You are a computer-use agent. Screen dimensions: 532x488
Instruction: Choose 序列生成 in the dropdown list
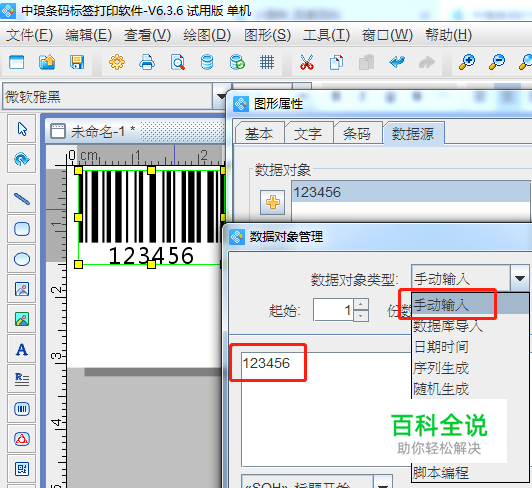(x=470, y=368)
